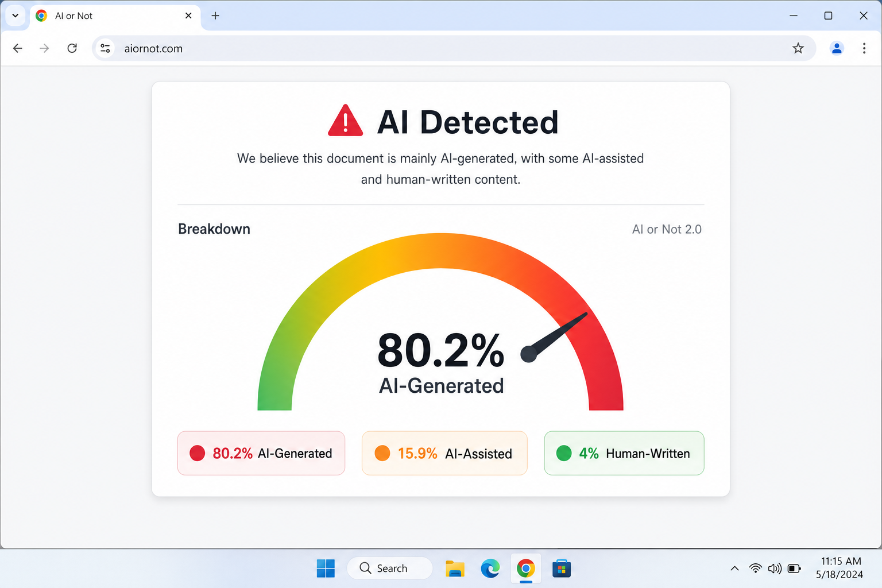The image size is (882, 588).
Task: Click the Chrome icon in the taskbar
Action: tap(525, 568)
